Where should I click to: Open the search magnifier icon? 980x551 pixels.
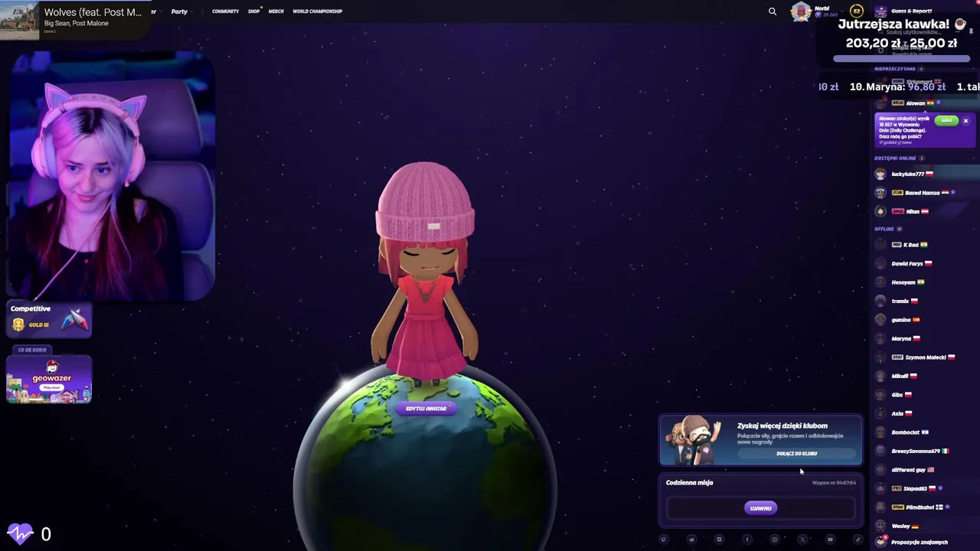click(773, 11)
